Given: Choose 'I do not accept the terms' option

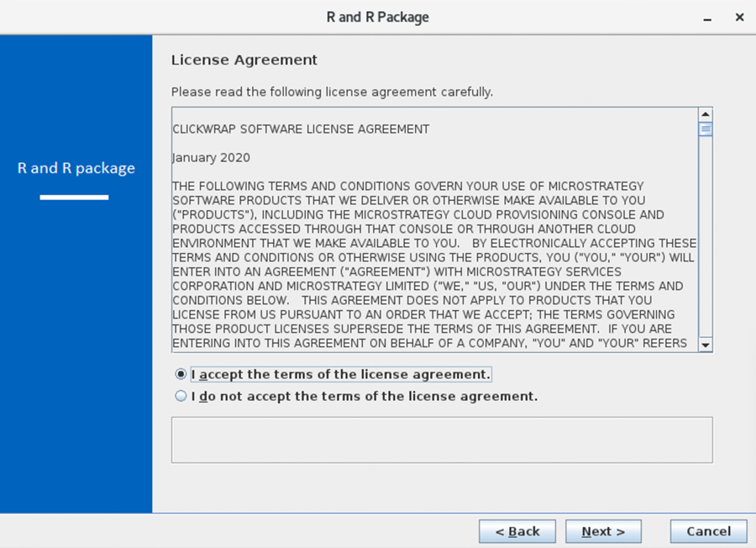Looking at the screenshot, I should (x=181, y=396).
